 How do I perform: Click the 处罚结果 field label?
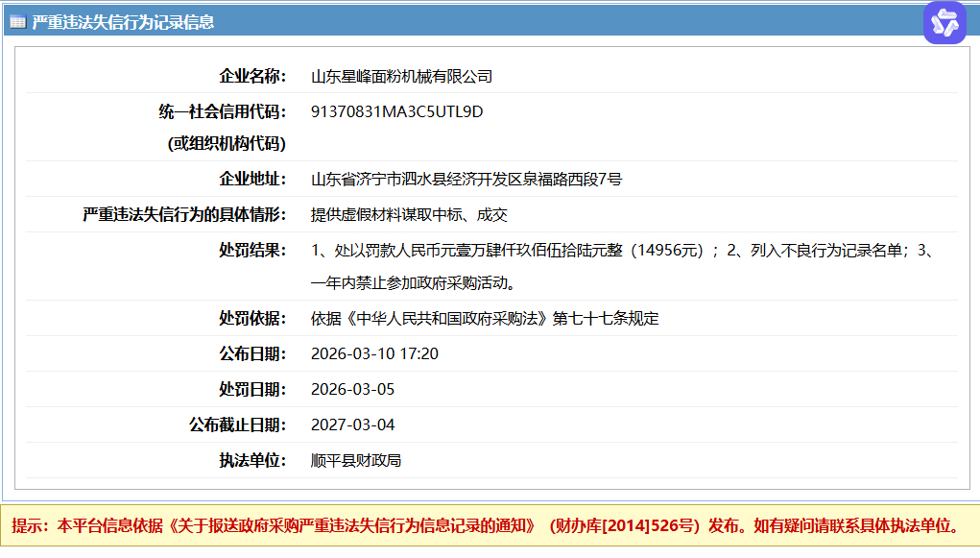coord(252,250)
